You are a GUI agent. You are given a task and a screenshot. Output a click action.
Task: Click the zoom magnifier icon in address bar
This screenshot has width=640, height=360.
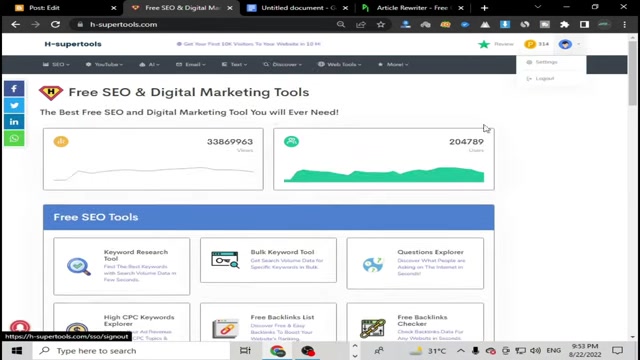341,24
